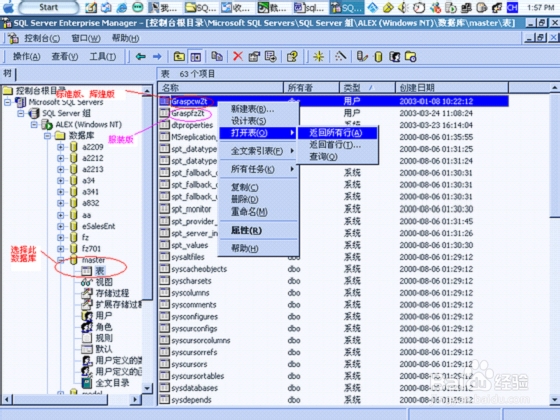The width and height of the screenshot is (560, 420).
Task: Select the 视图 node in the tree
Action: [x=104, y=282]
